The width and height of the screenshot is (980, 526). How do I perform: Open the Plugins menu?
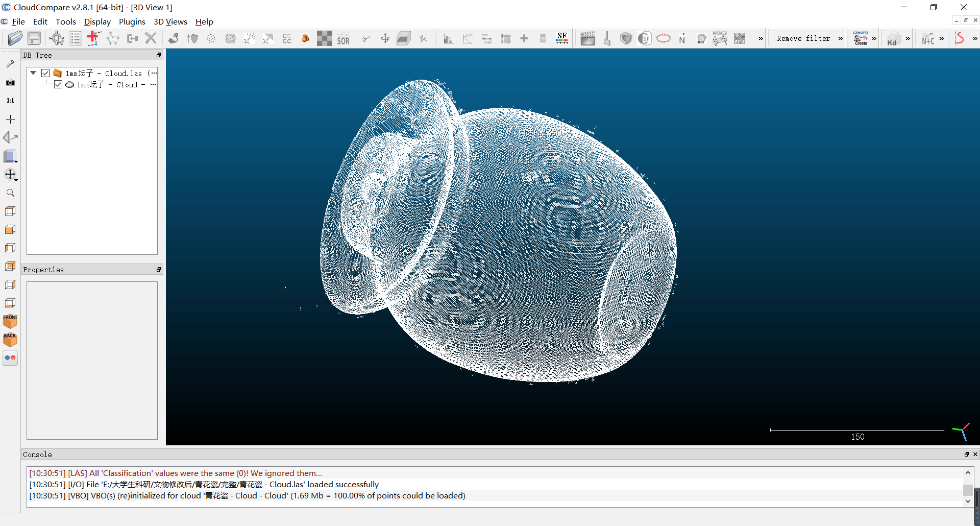132,21
